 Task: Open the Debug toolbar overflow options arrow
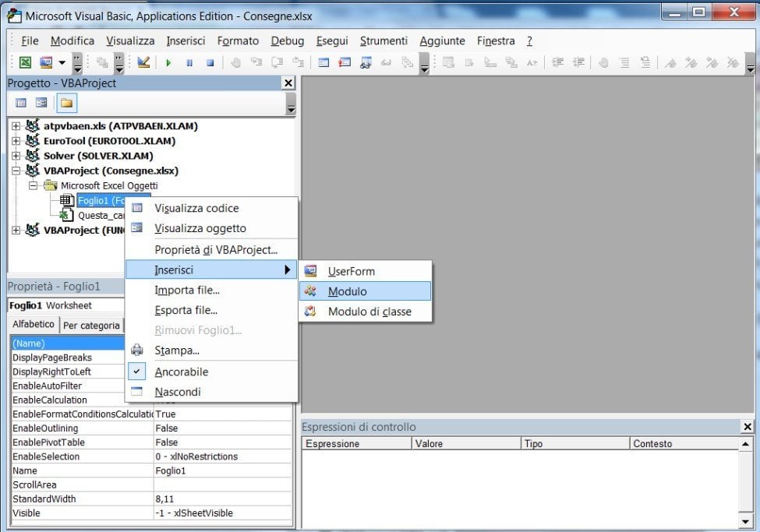tap(425, 62)
